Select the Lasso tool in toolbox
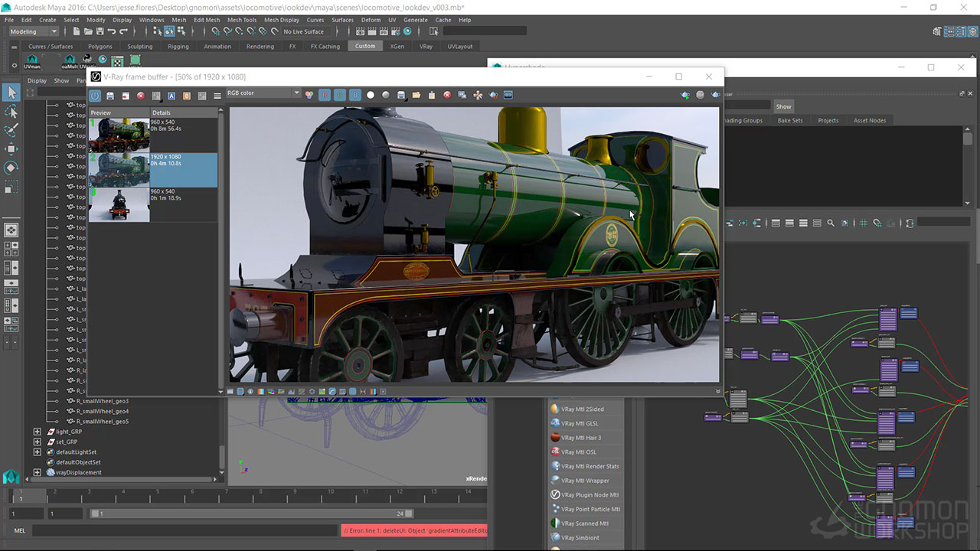The height and width of the screenshot is (551, 980). coord(11,112)
